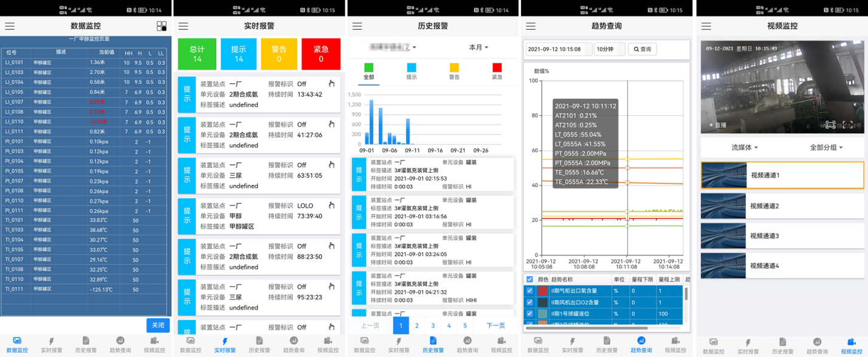Screen dimensions: 868x357
Task: Click the grid layout icon on 数据监控 header
Action: point(162,26)
